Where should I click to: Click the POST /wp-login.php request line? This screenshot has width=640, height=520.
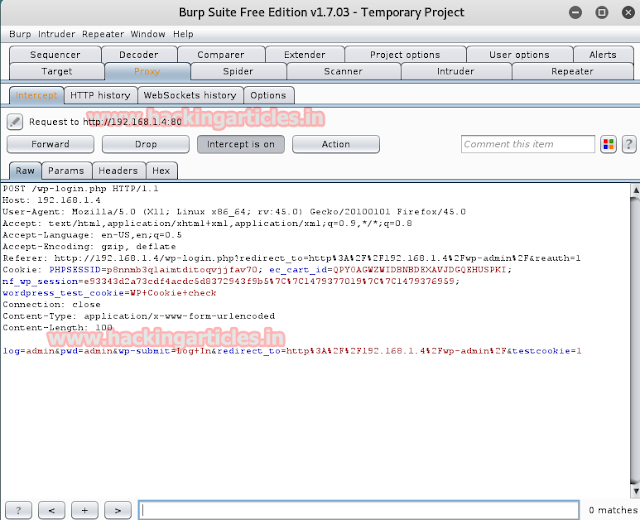80,189
